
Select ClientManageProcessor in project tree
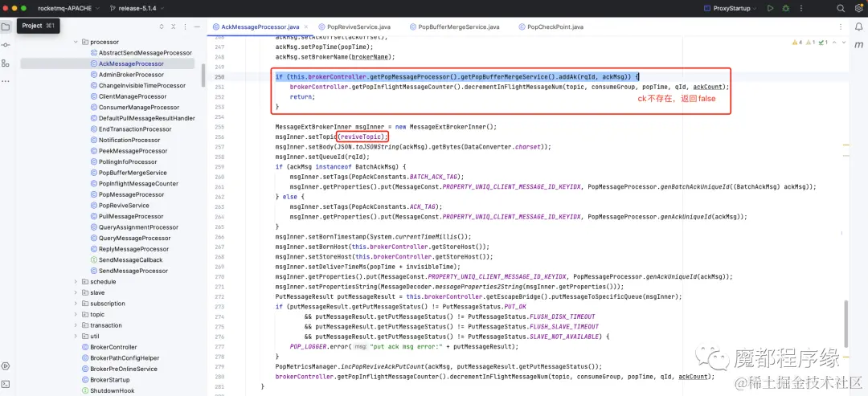click(133, 96)
